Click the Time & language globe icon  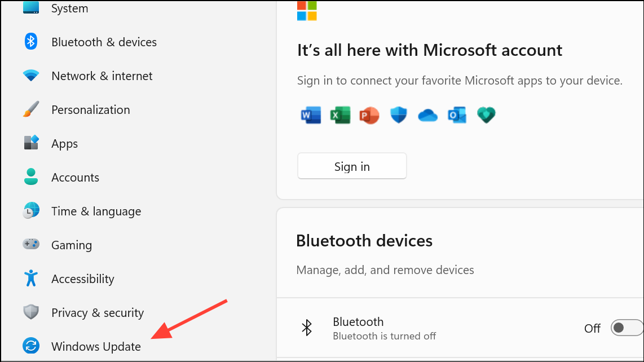31,210
